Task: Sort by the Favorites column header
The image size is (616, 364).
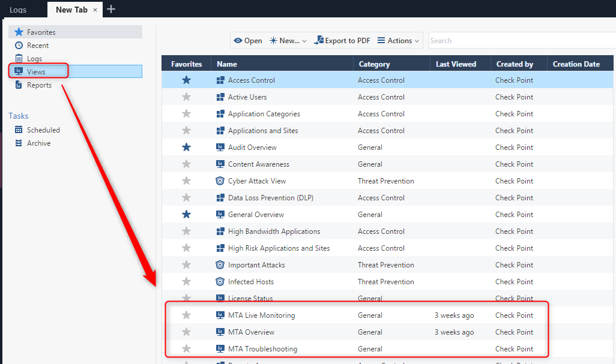Action: pos(186,64)
